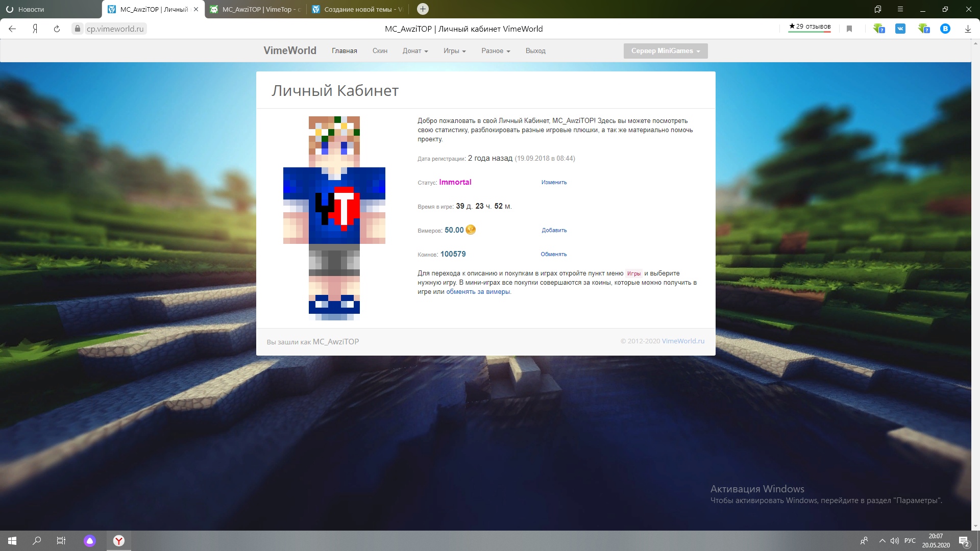This screenshot has height=551, width=980.
Task: Click the green download extension icon left of the VK icon
Action: click(x=878, y=29)
